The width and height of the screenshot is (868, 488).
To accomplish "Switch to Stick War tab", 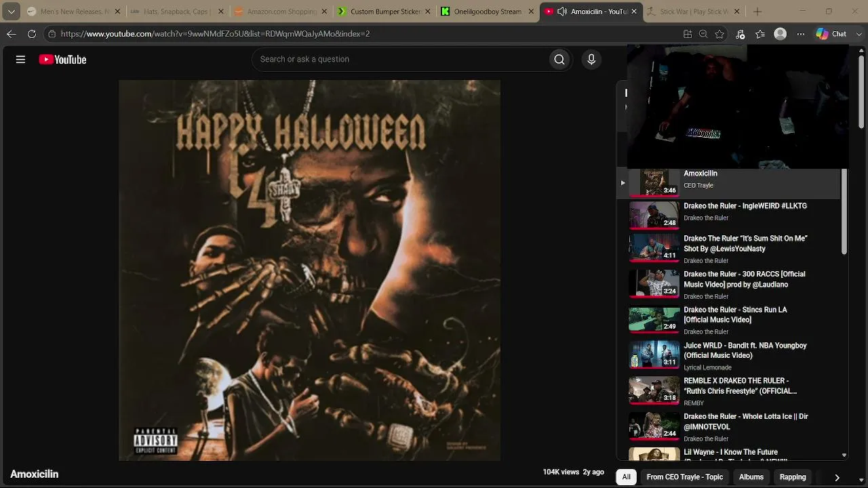I will click(x=693, y=12).
